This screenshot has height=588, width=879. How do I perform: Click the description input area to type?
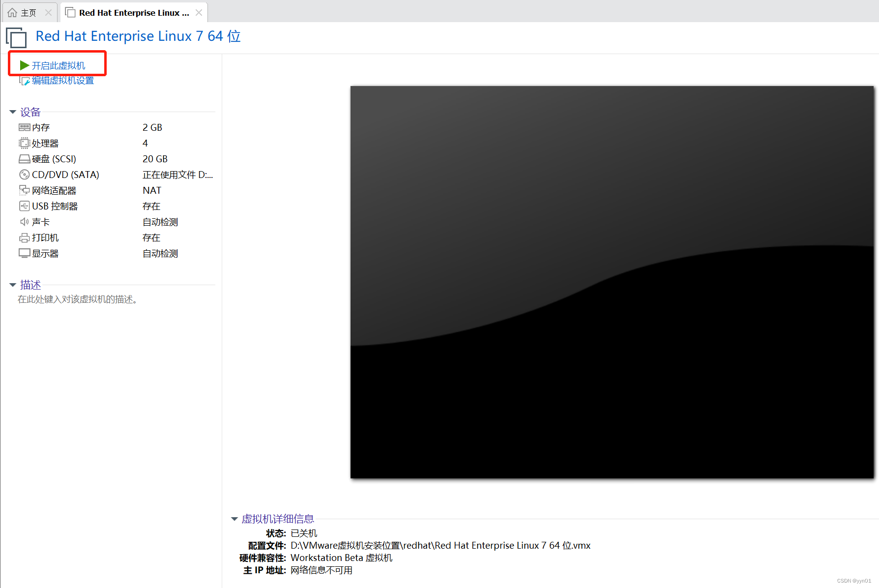coord(77,299)
